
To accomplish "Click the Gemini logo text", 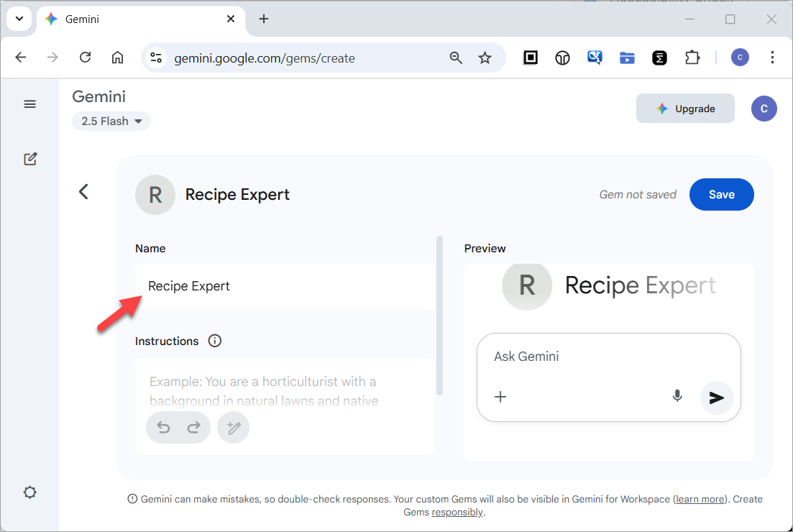I will [98, 96].
